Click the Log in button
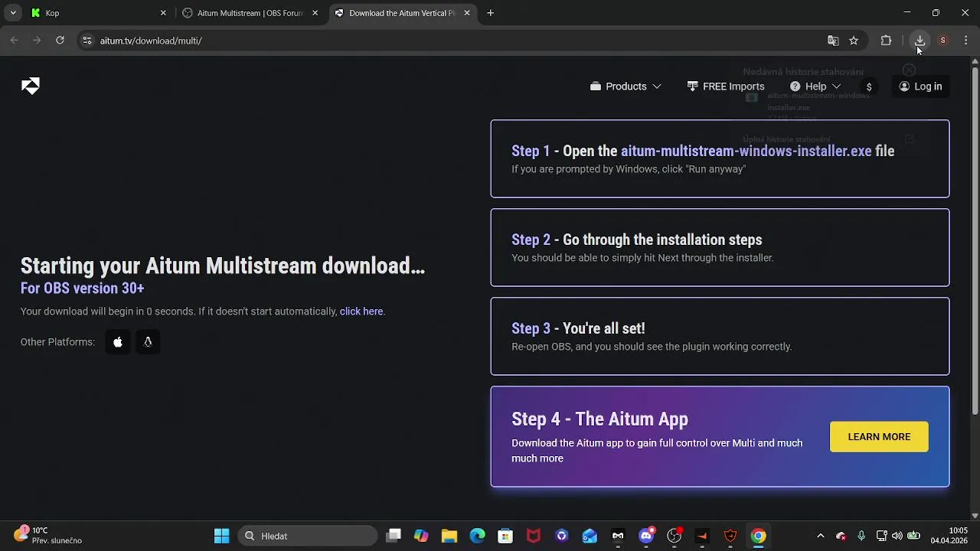The height and width of the screenshot is (551, 980). tap(920, 86)
